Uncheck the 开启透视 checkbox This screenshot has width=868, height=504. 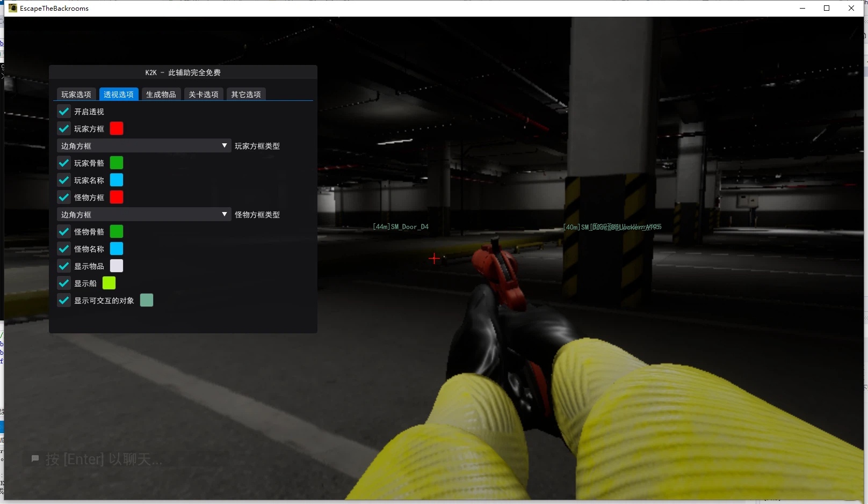[64, 112]
